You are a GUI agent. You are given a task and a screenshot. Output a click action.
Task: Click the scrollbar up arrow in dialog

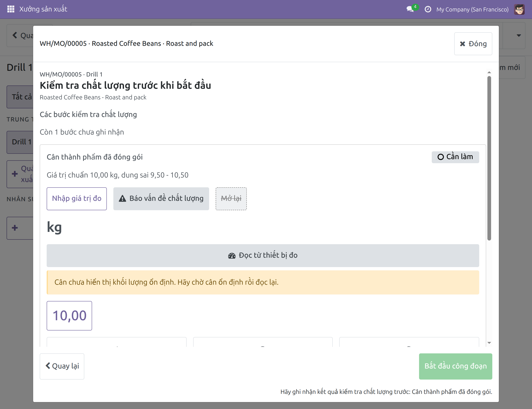click(x=489, y=72)
